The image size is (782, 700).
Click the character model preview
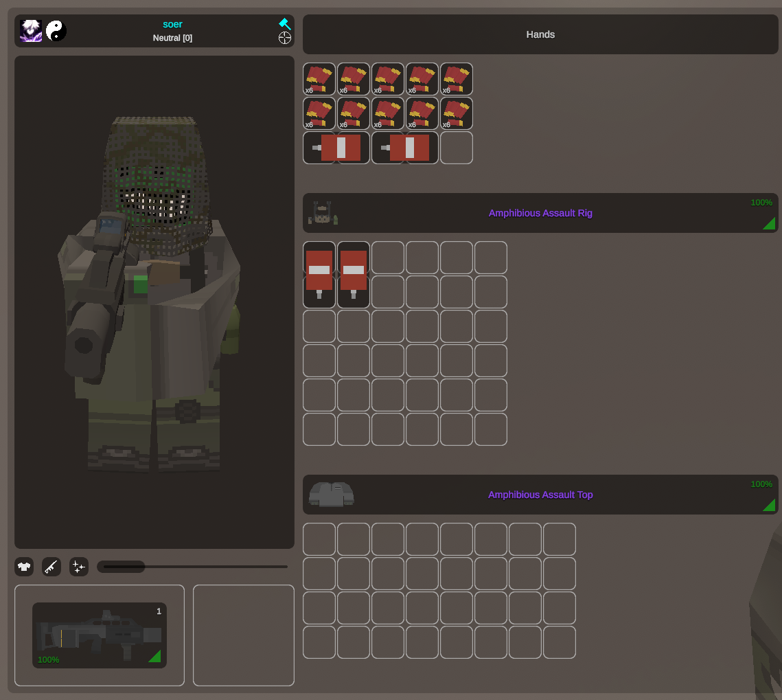pyautogui.click(x=154, y=302)
